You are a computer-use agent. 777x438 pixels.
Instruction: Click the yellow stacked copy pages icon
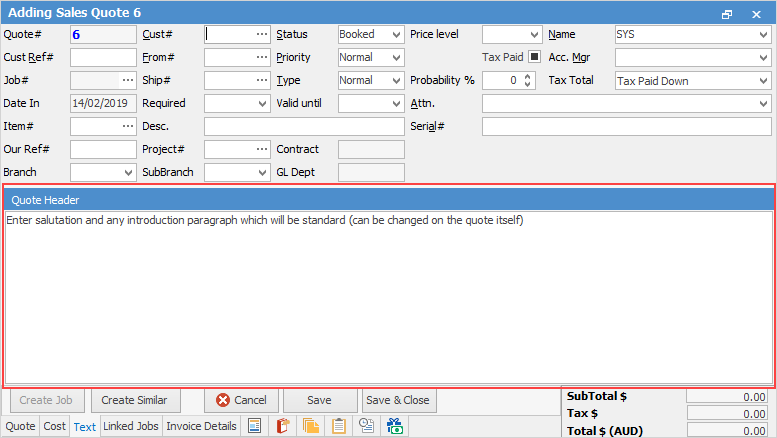[311, 426]
